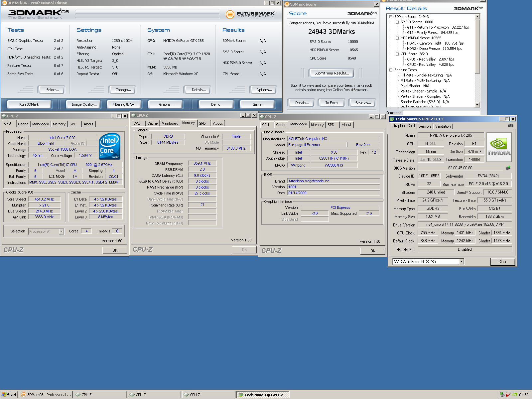Click Submit Your Results... button

tap(332, 73)
